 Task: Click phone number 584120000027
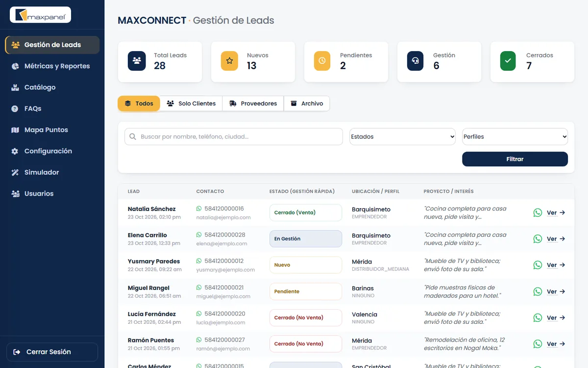click(x=225, y=340)
